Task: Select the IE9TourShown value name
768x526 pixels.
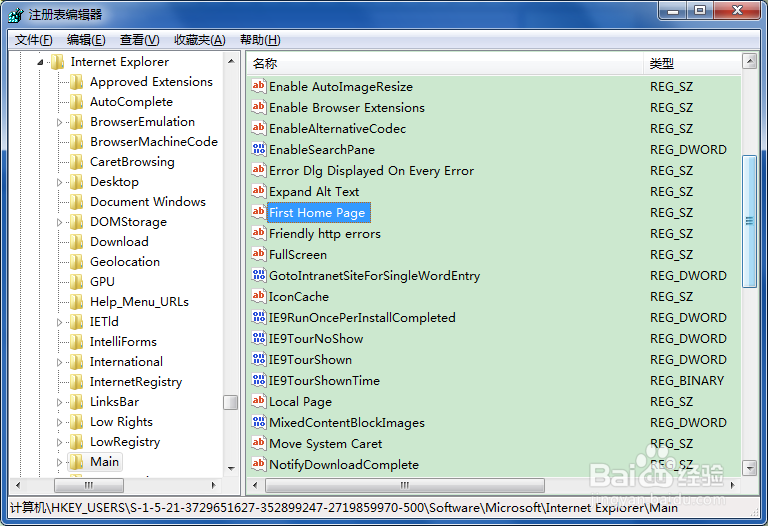Action: point(310,360)
